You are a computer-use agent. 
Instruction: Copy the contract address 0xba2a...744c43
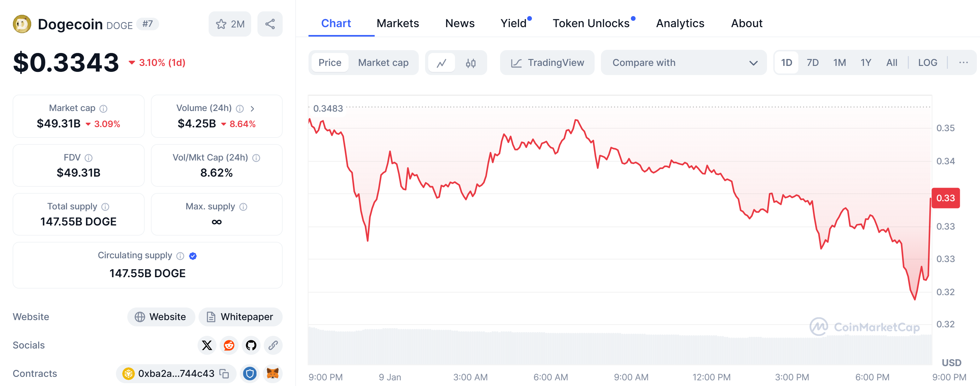pyautogui.click(x=224, y=374)
